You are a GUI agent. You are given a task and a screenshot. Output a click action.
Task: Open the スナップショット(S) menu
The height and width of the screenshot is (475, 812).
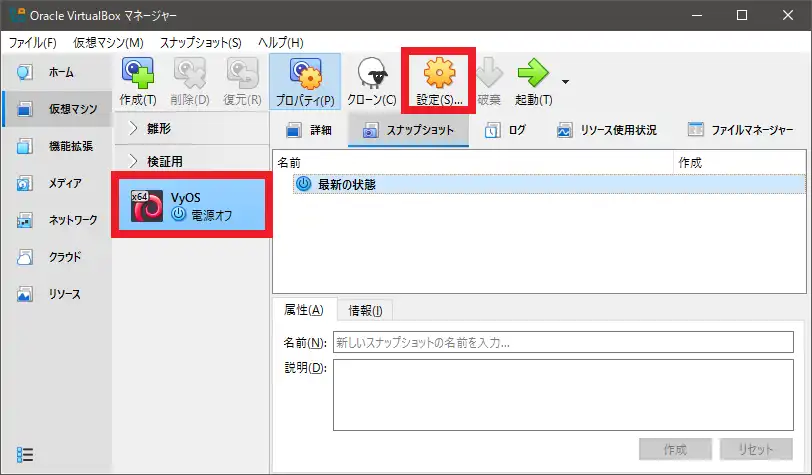[200, 42]
